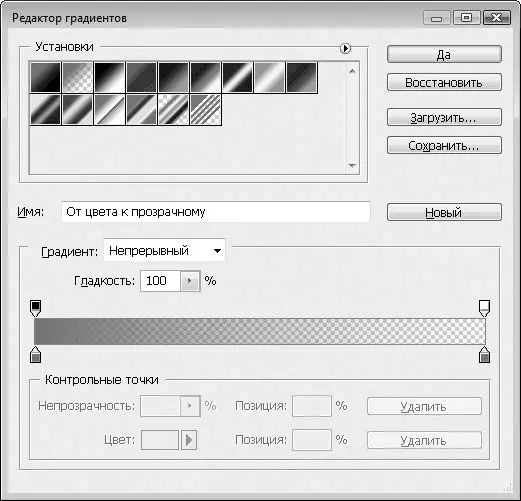Pick the third preset in the top row
The image size is (521, 501).
tap(110, 77)
